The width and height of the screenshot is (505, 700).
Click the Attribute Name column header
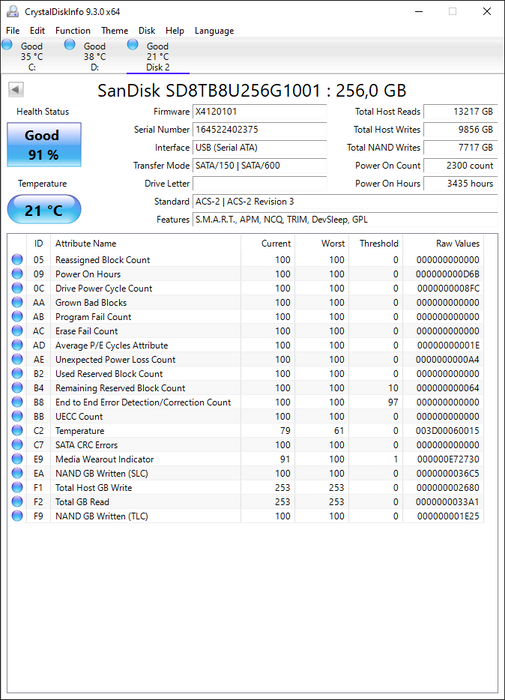(x=146, y=243)
